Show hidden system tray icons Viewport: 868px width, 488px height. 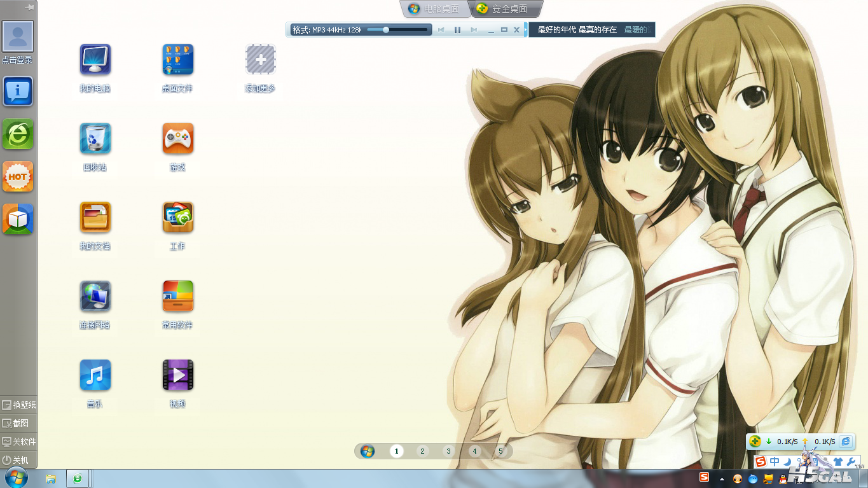pyautogui.click(x=722, y=478)
